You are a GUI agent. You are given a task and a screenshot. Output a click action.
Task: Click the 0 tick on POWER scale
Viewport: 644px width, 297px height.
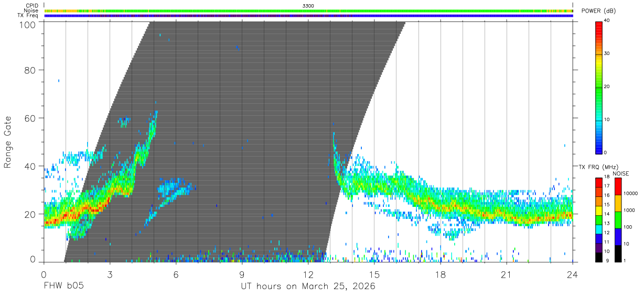tap(606, 152)
